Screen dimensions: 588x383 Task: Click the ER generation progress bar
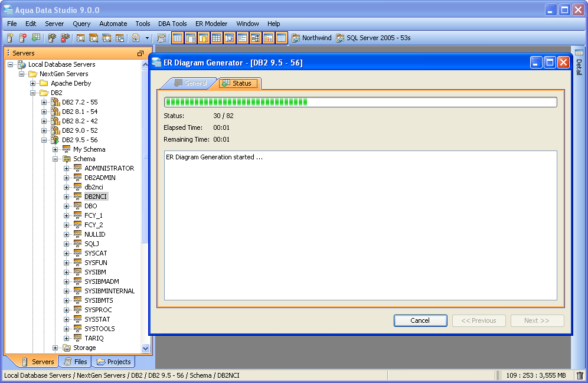pos(360,102)
